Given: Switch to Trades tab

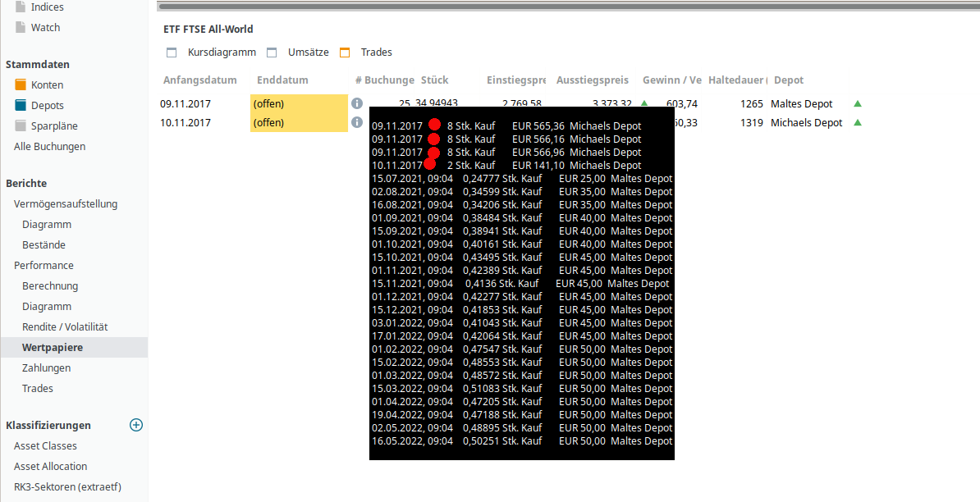Looking at the screenshot, I should point(376,52).
